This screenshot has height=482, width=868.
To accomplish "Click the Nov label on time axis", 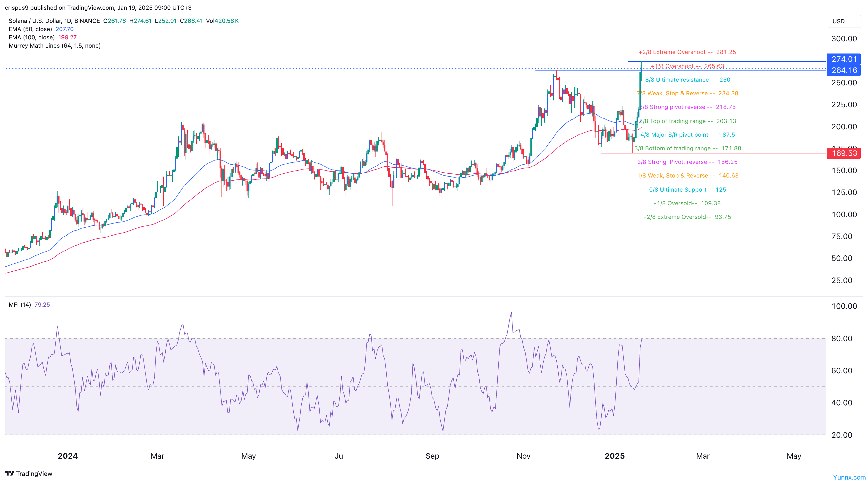I will pos(523,456).
